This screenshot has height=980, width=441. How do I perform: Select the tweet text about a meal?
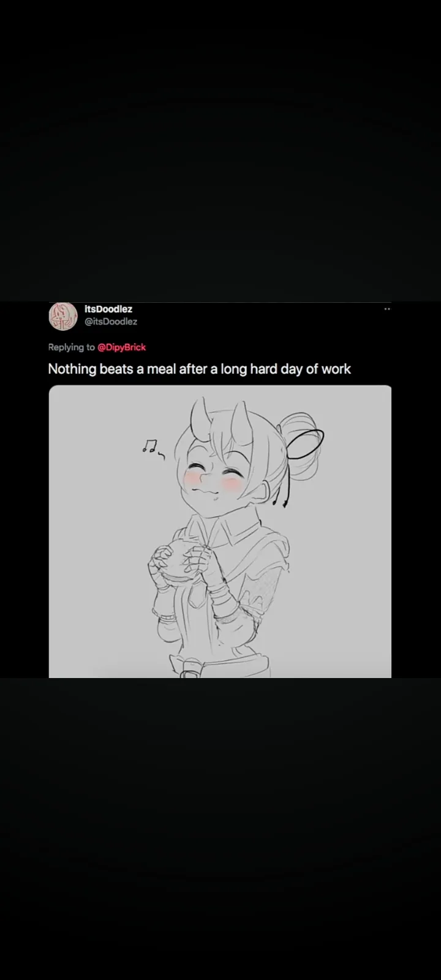(200, 369)
